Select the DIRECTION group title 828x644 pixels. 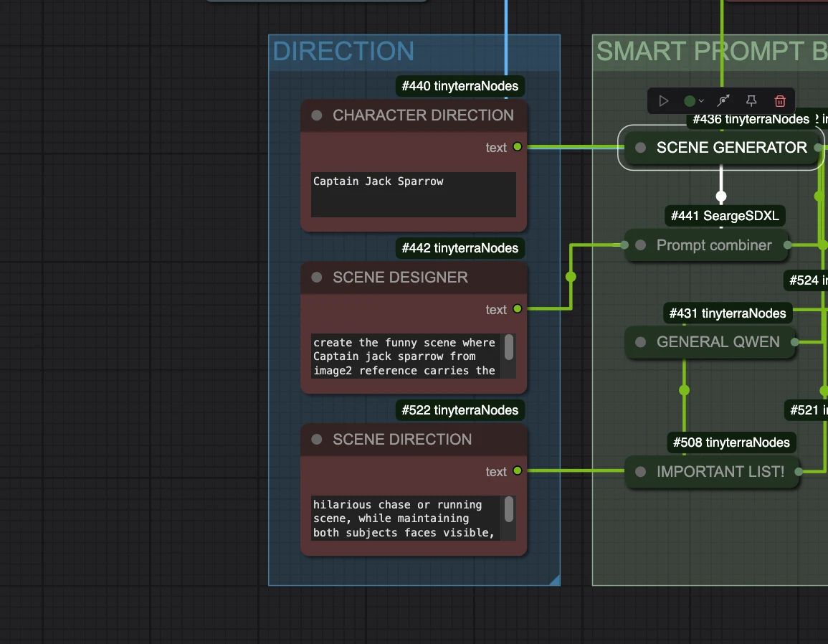(x=343, y=52)
